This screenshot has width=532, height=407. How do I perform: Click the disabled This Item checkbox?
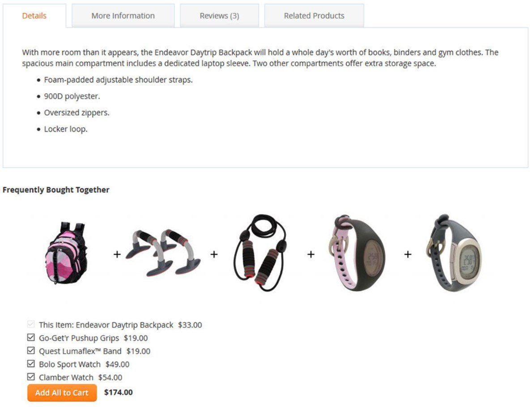pos(31,324)
